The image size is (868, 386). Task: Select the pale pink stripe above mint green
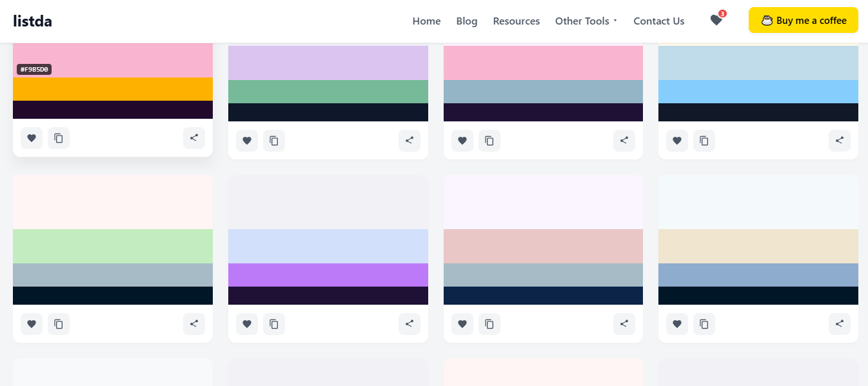(x=113, y=202)
